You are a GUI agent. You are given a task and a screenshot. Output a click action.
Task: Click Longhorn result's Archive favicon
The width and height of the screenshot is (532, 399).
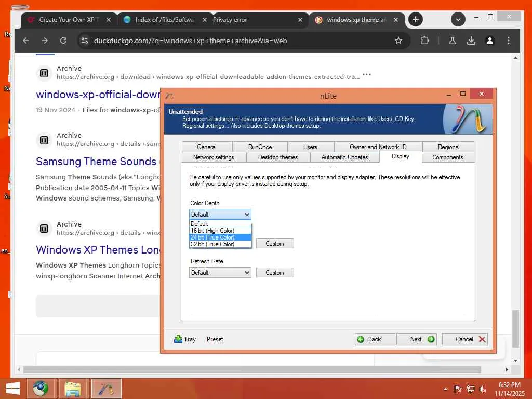(44, 229)
